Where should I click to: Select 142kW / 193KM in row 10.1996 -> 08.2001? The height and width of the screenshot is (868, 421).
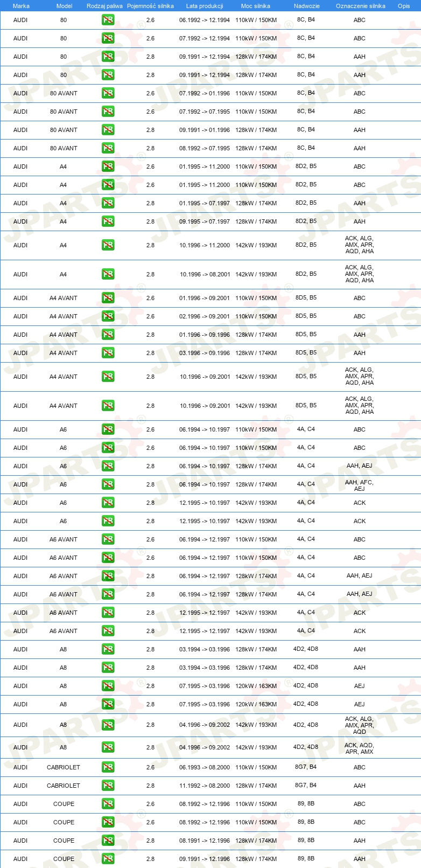point(256,274)
